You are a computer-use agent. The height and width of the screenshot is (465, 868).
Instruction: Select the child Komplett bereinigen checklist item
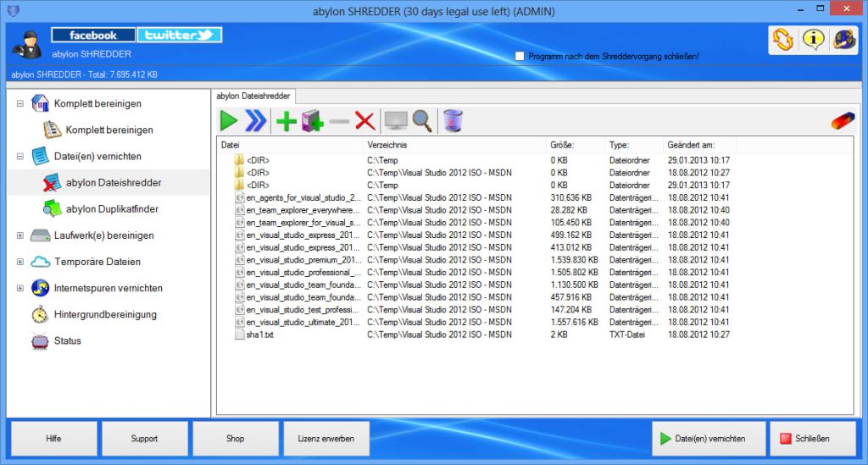pos(98,130)
